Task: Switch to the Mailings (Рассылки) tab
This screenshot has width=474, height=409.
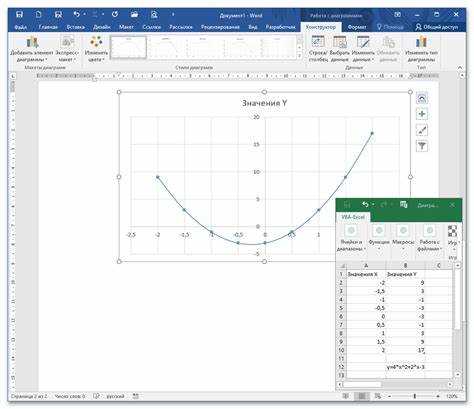Action: point(181,27)
